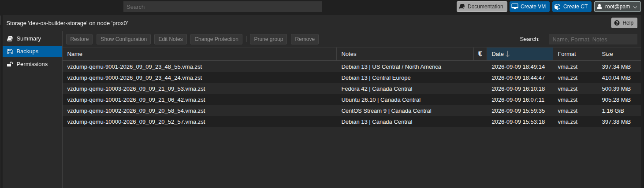The width and height of the screenshot is (644, 188).
Task: Select the Backups menu item
Action: point(33,52)
